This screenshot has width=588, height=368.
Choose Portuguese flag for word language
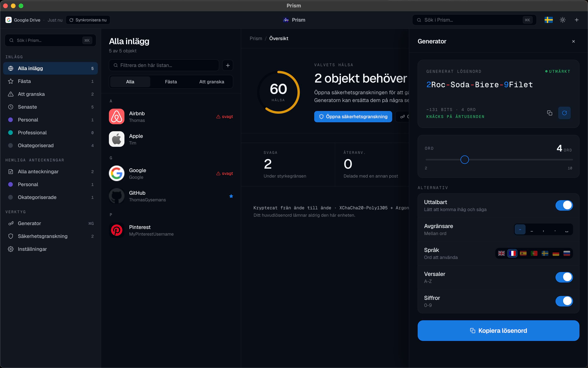point(534,253)
